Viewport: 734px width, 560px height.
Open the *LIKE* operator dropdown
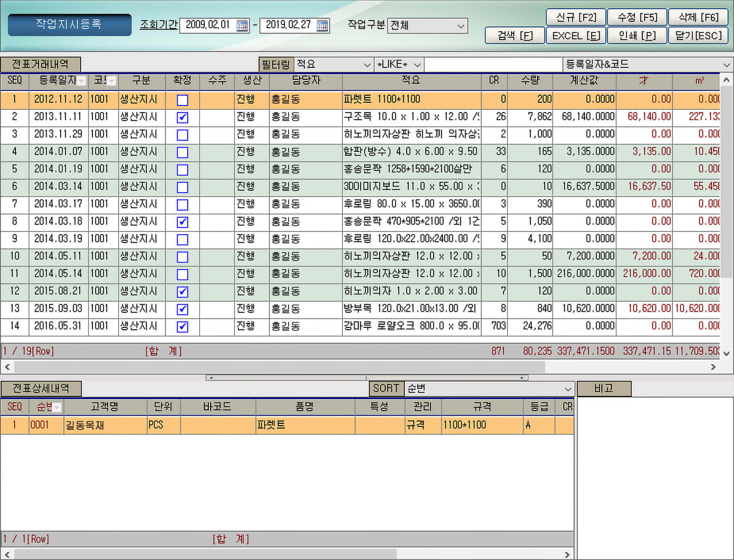[x=398, y=64]
